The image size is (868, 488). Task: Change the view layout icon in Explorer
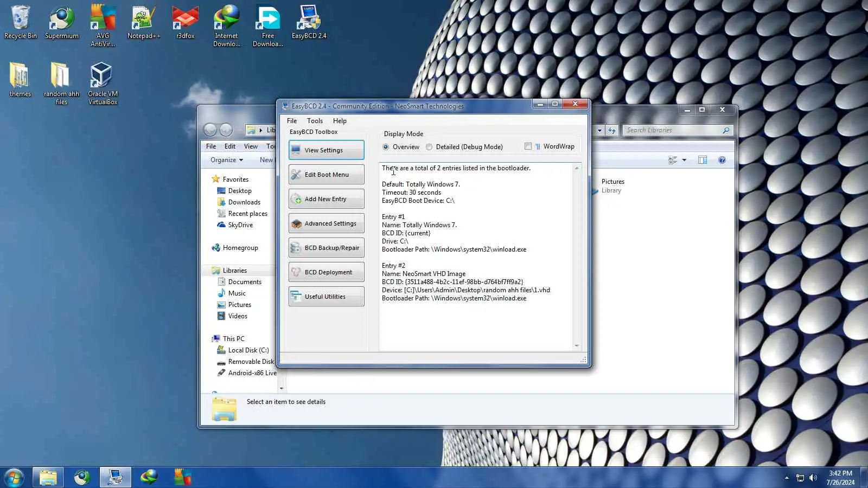coord(673,160)
